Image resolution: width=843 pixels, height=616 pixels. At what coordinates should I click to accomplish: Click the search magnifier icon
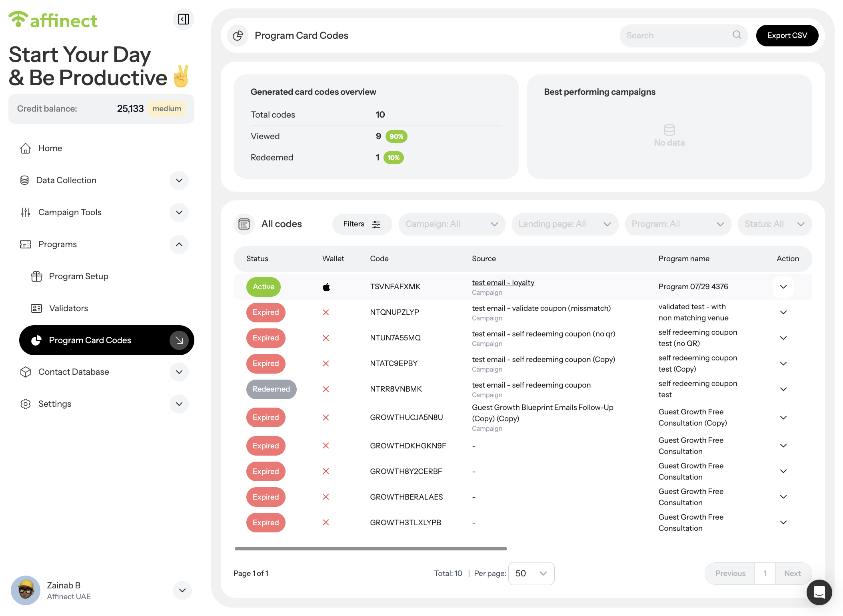coord(737,35)
